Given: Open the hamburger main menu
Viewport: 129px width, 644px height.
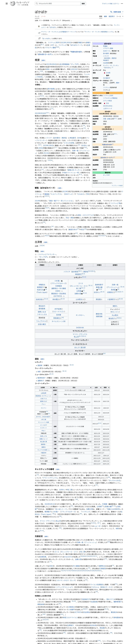Looking at the screenshot, I should [x=7, y=4].
